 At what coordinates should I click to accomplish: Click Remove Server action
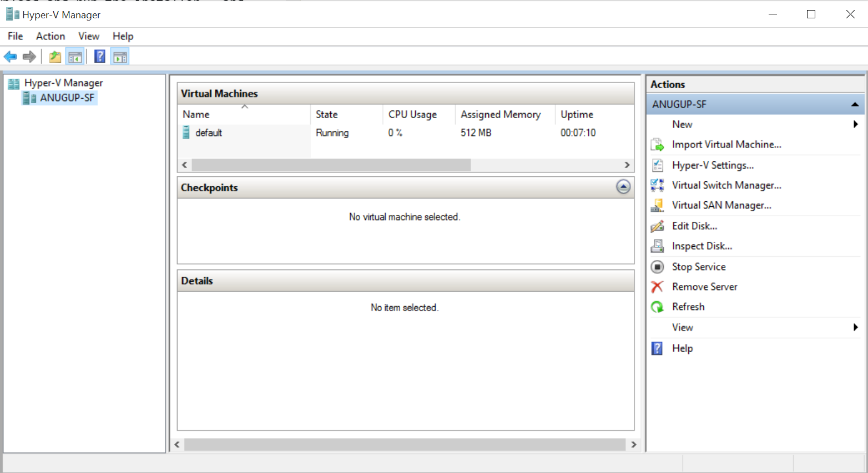coord(705,287)
